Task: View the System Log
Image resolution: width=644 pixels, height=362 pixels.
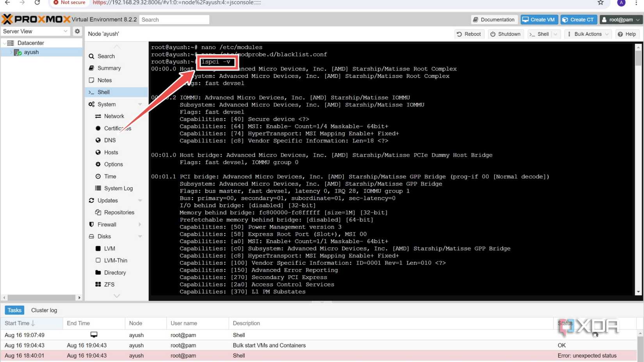Action: 118,188
